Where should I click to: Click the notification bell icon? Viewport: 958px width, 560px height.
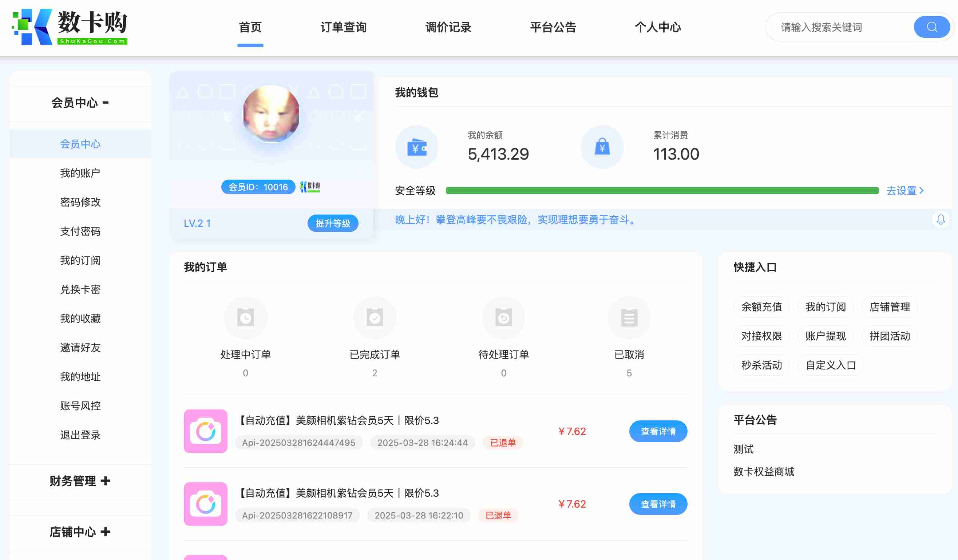coord(941,220)
